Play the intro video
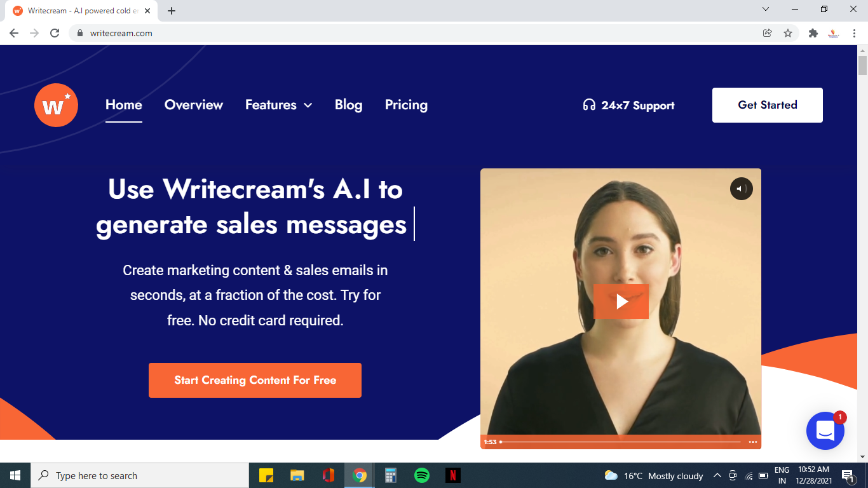The height and width of the screenshot is (488, 868). pyautogui.click(x=621, y=301)
